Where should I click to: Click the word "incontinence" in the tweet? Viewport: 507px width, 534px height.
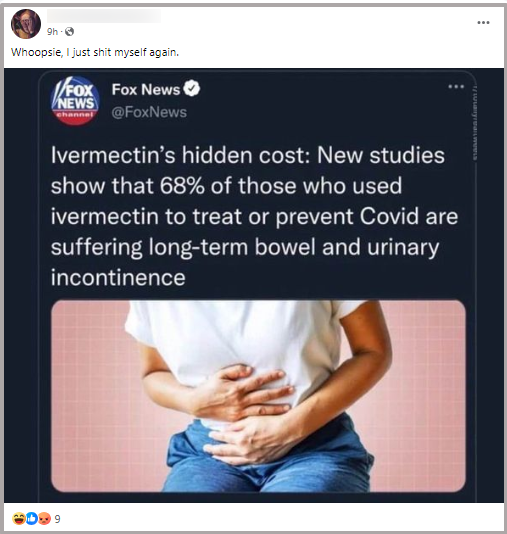click(x=118, y=277)
